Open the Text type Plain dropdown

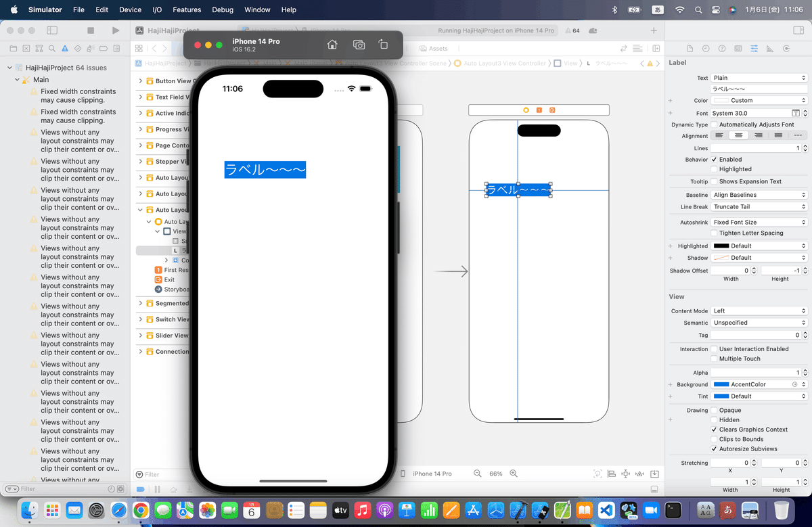759,78
